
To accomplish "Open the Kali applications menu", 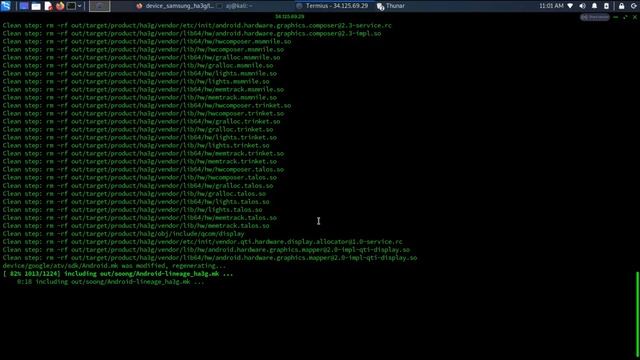I will pyautogui.click(x=6, y=6).
